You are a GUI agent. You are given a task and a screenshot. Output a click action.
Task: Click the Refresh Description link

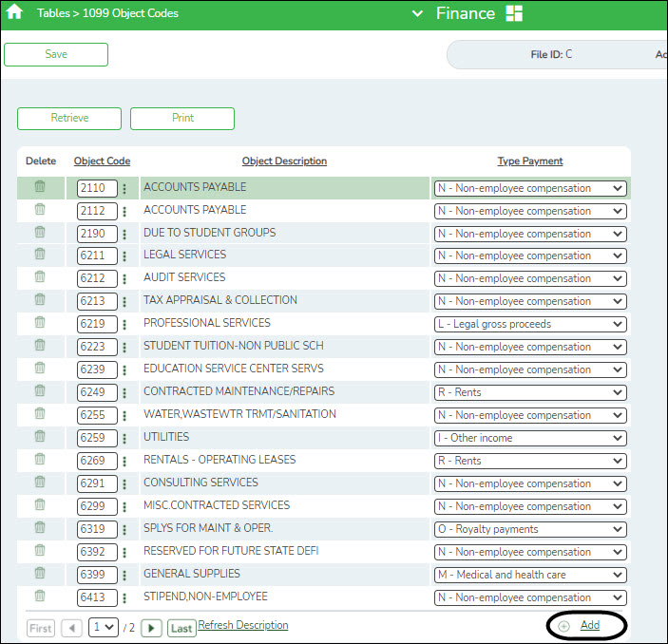[x=243, y=625]
